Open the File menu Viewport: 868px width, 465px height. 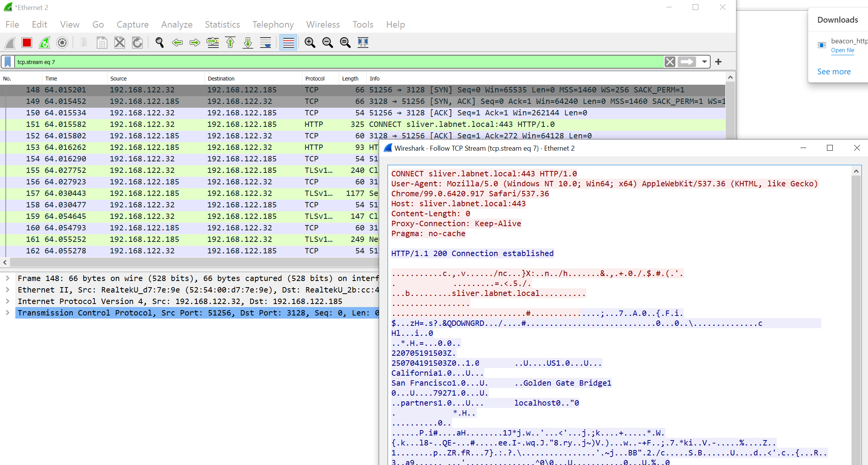click(12, 25)
